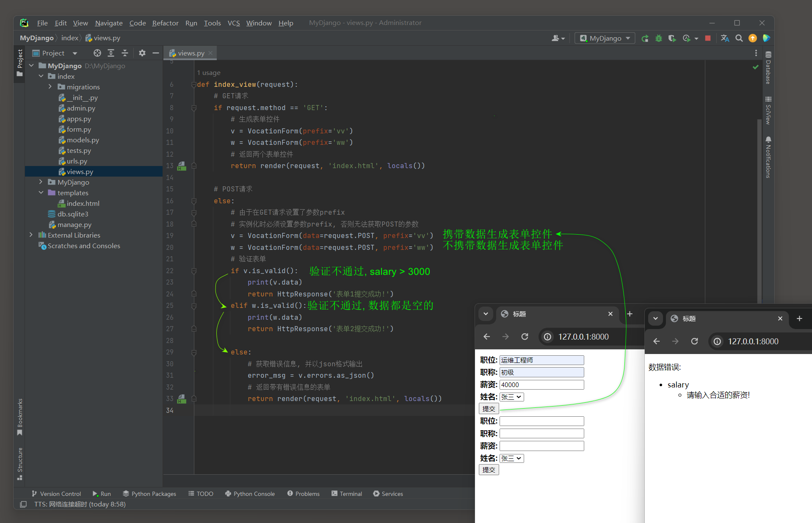This screenshot has height=523, width=812.
Task: Expand External Libraries node
Action: 31,235
